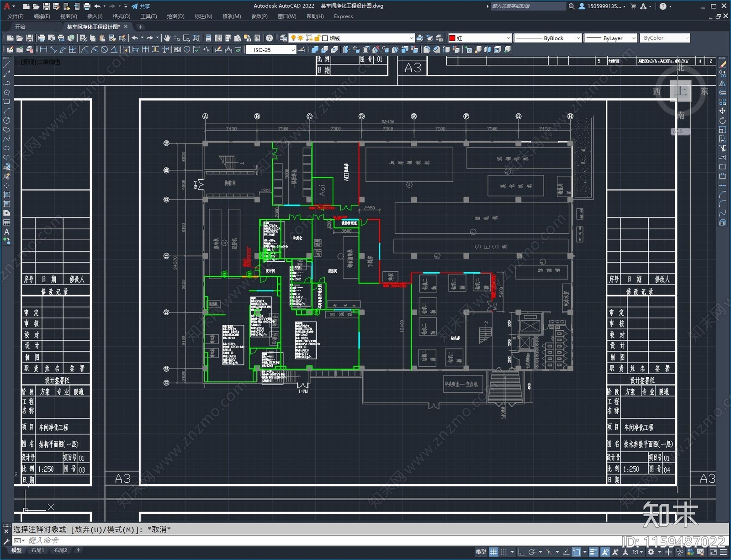Viewport: 731px width, 560px height.
Task: Click the Zoom Window icon
Action: [186, 38]
